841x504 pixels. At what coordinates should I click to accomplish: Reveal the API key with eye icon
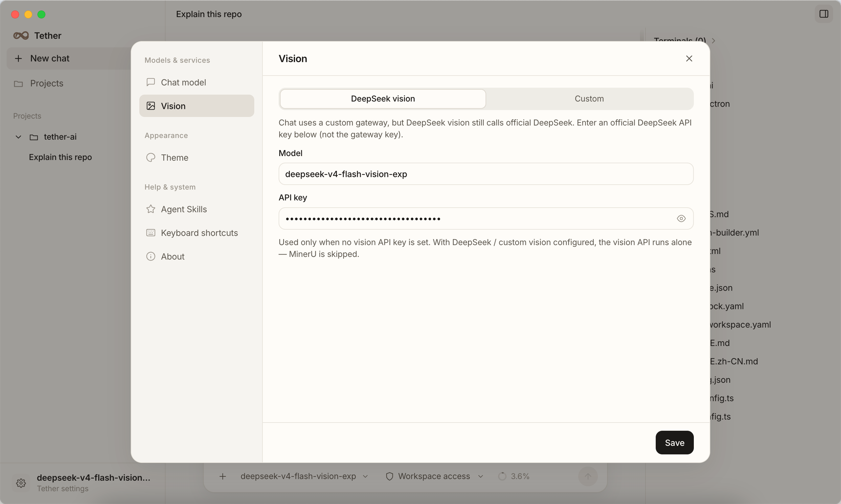coord(681,219)
